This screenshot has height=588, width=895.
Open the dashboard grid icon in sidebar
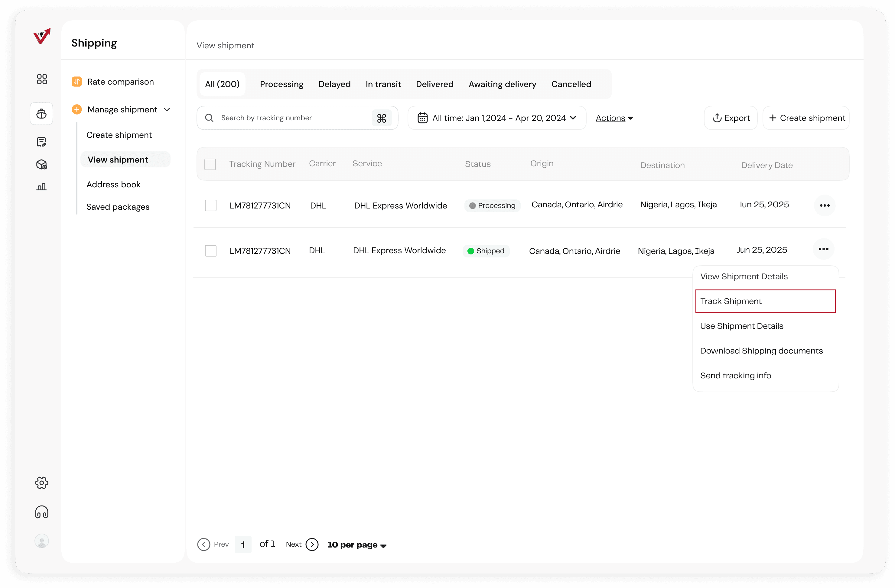42,79
